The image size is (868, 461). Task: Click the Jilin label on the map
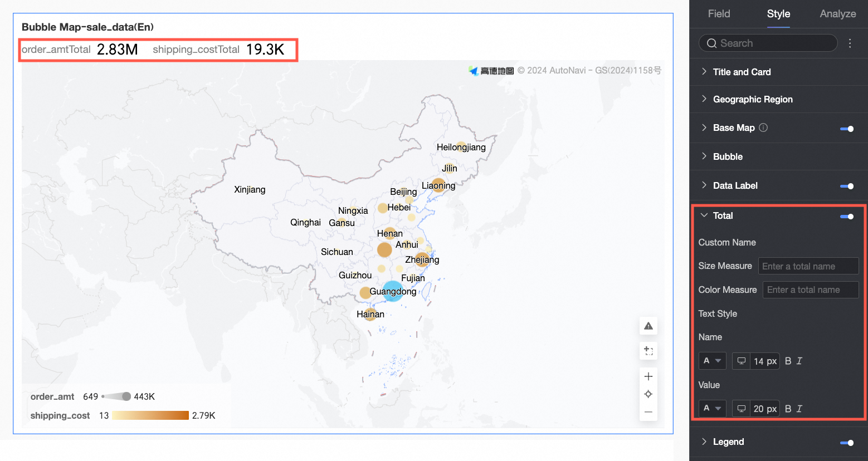pyautogui.click(x=450, y=169)
